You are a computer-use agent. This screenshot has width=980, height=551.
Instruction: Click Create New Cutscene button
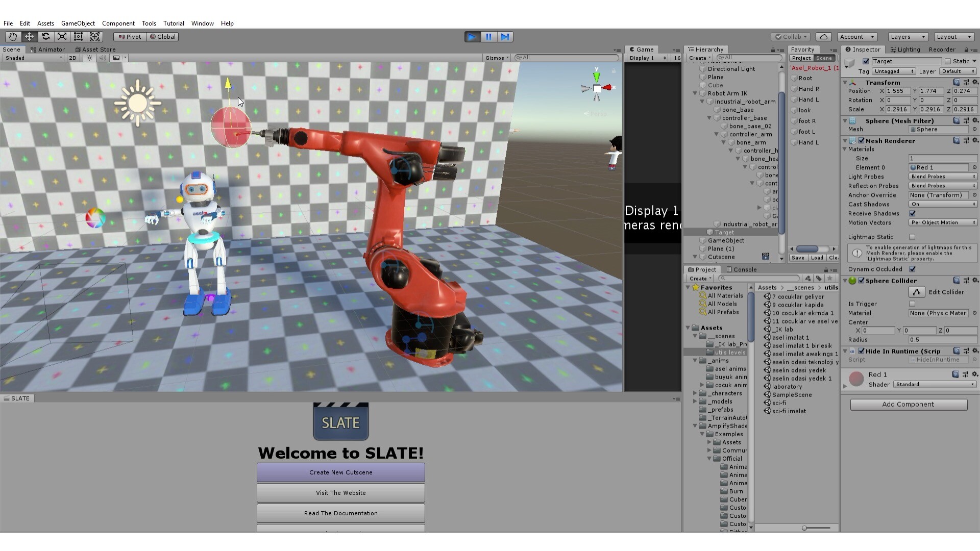coord(341,472)
